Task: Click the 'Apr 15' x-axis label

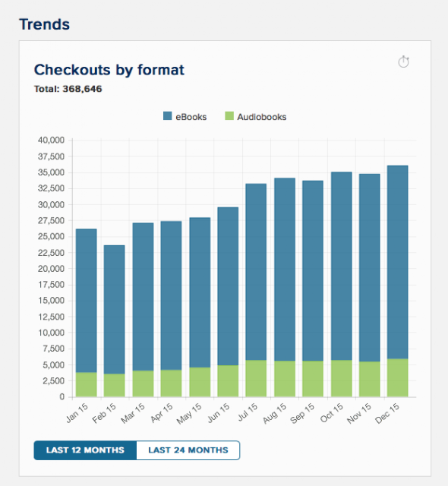Action: point(162,413)
